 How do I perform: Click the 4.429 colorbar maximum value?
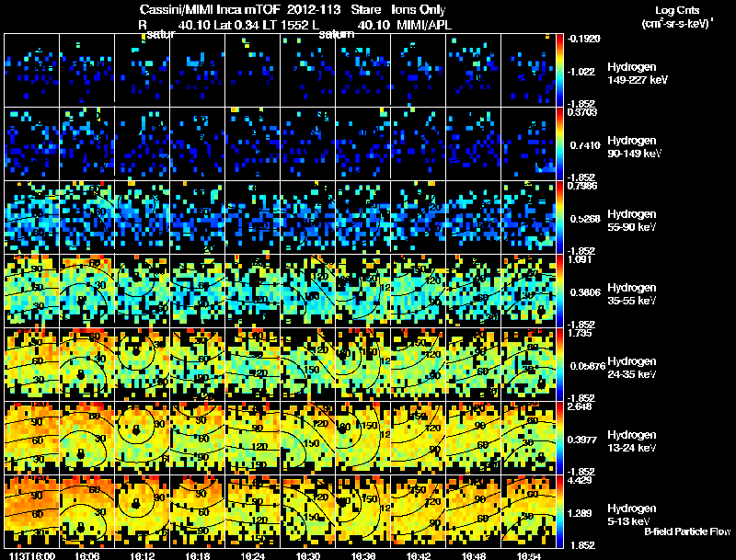click(580, 480)
